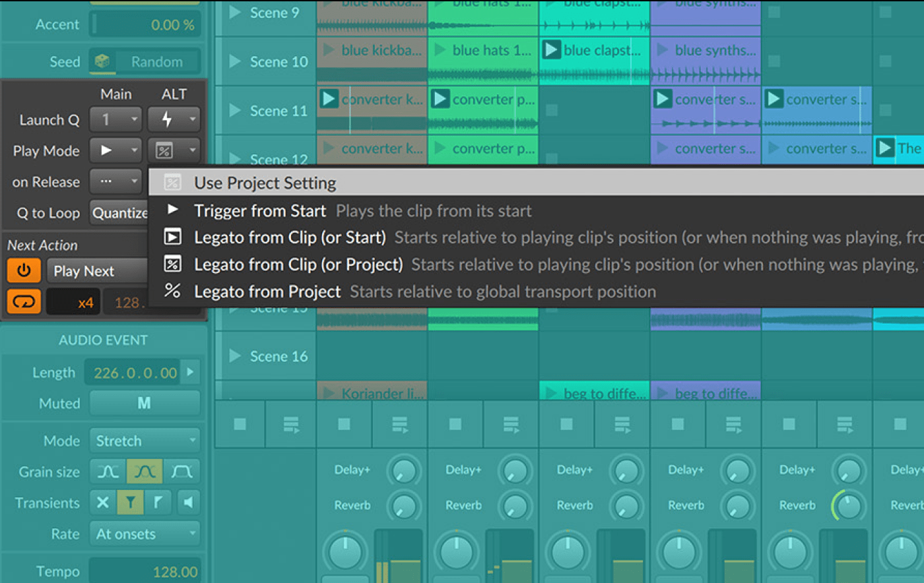
Task: Open the Main Play Mode dropdown
Action: tap(115, 150)
